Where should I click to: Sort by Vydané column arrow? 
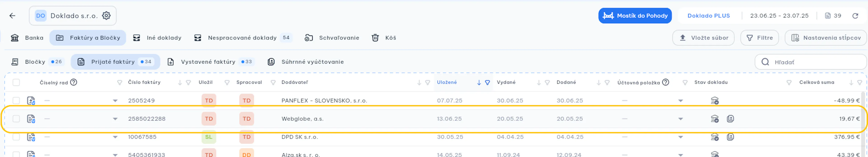(538, 83)
